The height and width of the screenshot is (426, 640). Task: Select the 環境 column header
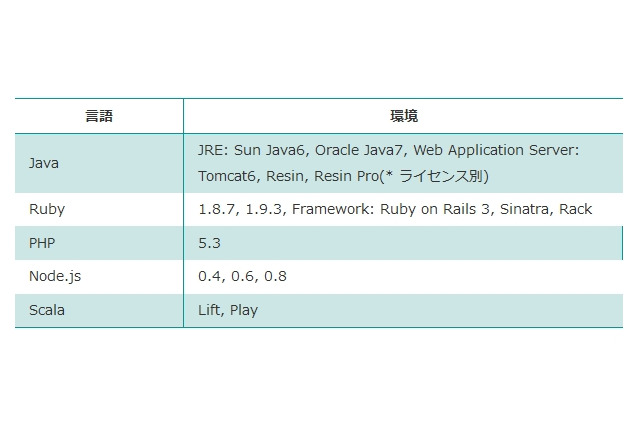tap(403, 116)
